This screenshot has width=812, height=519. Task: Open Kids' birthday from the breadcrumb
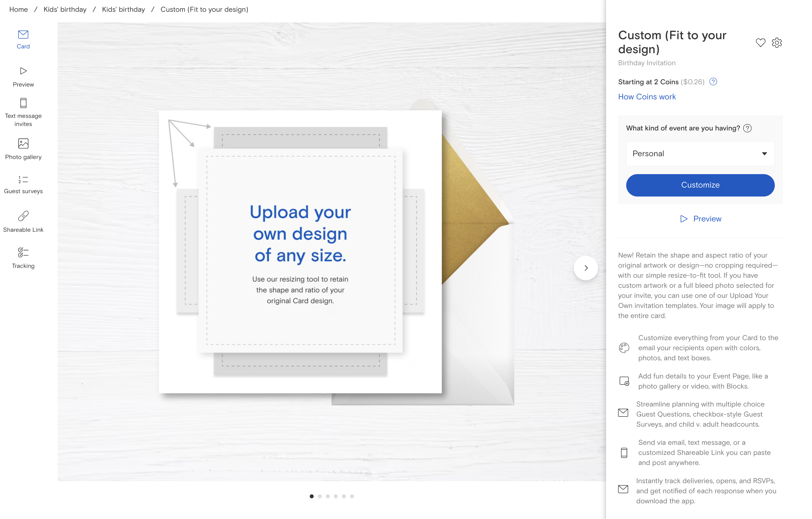click(65, 10)
